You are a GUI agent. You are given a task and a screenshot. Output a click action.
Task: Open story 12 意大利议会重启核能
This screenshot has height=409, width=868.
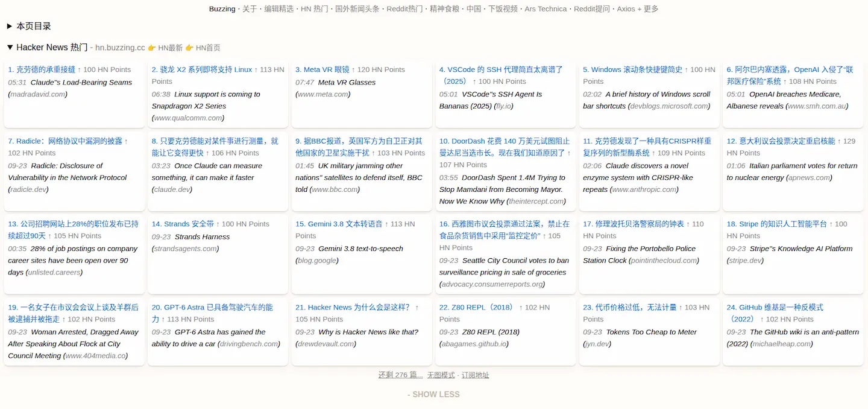click(781, 141)
